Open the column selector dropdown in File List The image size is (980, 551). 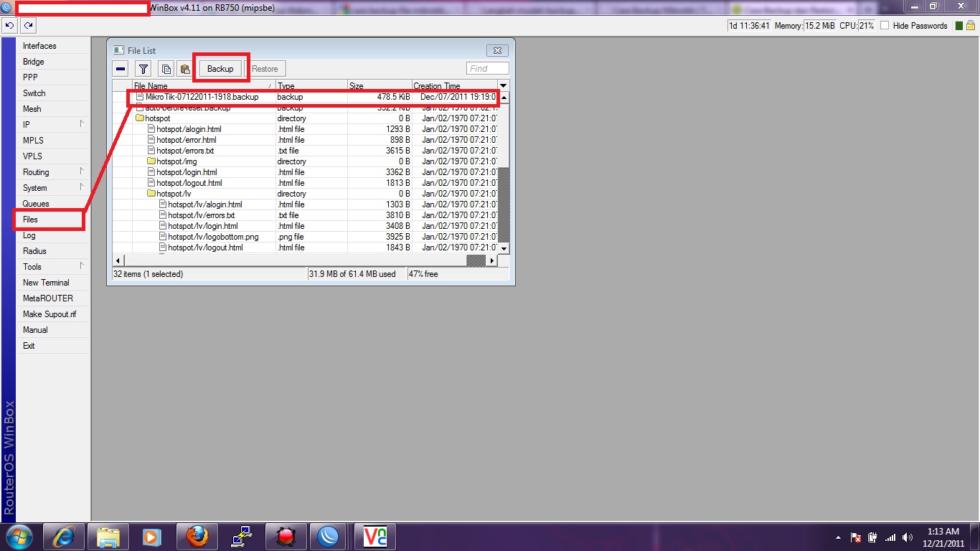[x=503, y=85]
